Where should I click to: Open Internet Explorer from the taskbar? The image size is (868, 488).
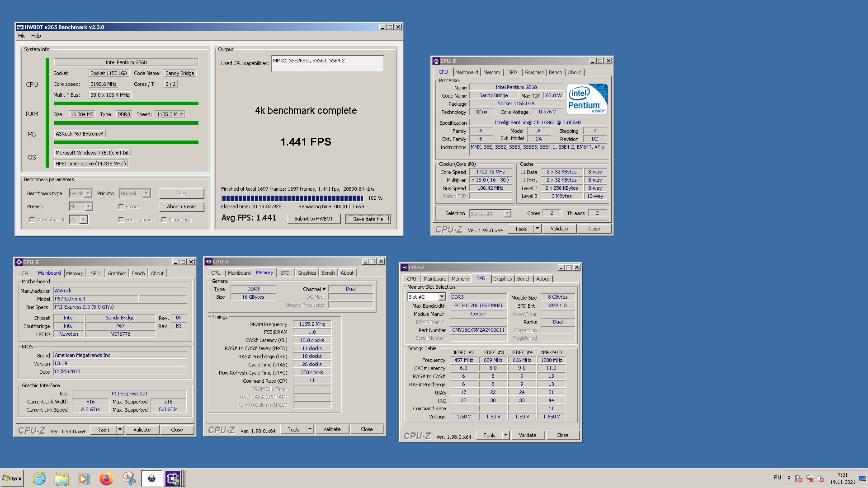pyautogui.click(x=39, y=479)
